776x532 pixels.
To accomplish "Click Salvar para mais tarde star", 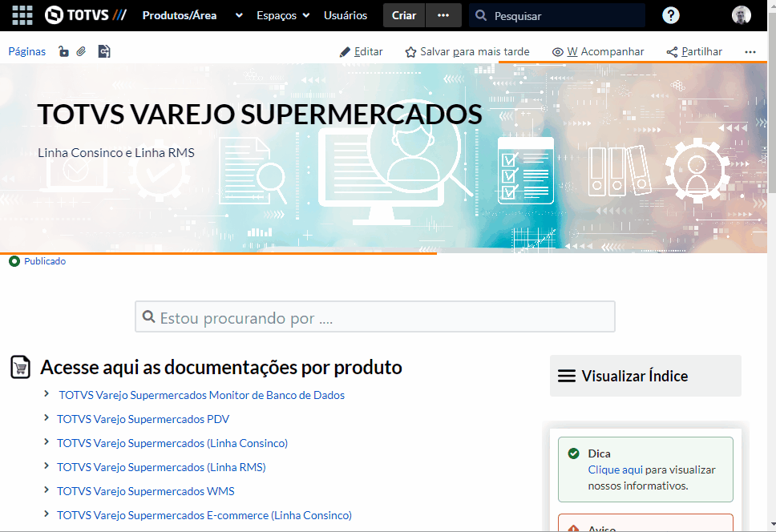I will coord(467,51).
